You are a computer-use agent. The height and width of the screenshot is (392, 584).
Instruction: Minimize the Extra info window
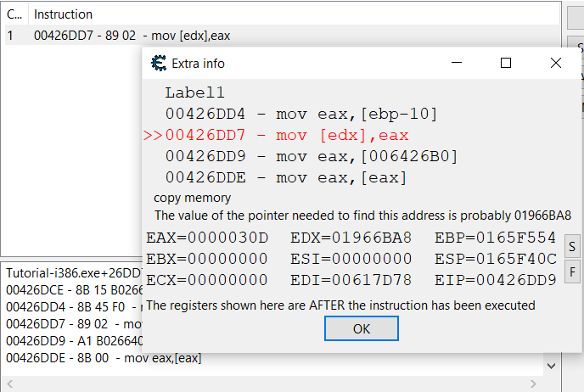pyautogui.click(x=456, y=63)
